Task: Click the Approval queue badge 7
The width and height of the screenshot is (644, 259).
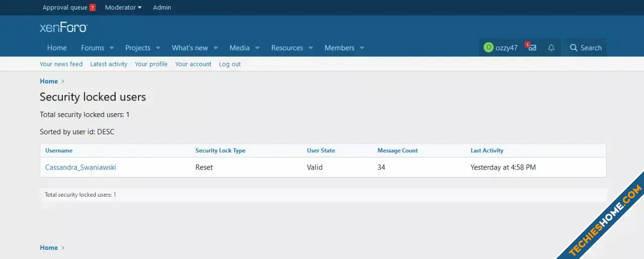Action: point(93,8)
